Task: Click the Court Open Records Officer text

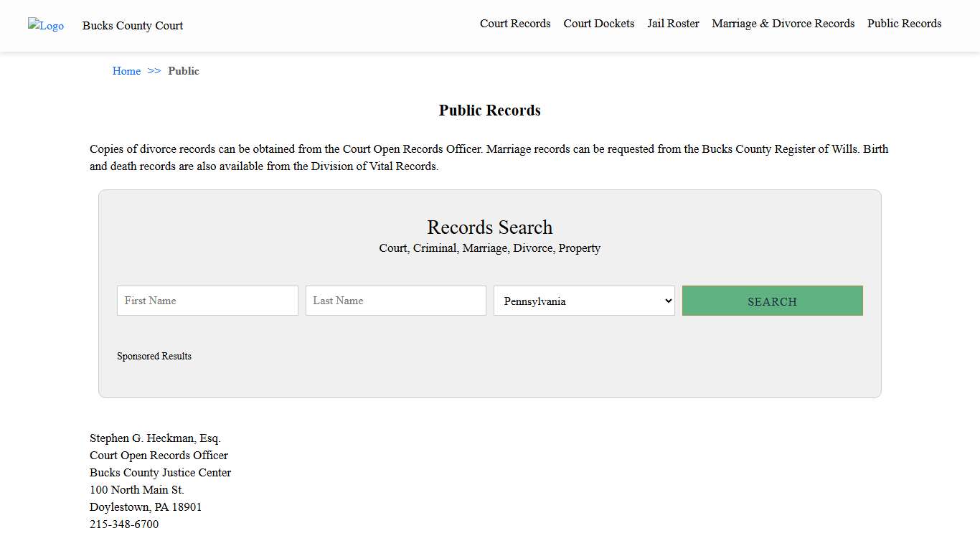Action: 159,455
